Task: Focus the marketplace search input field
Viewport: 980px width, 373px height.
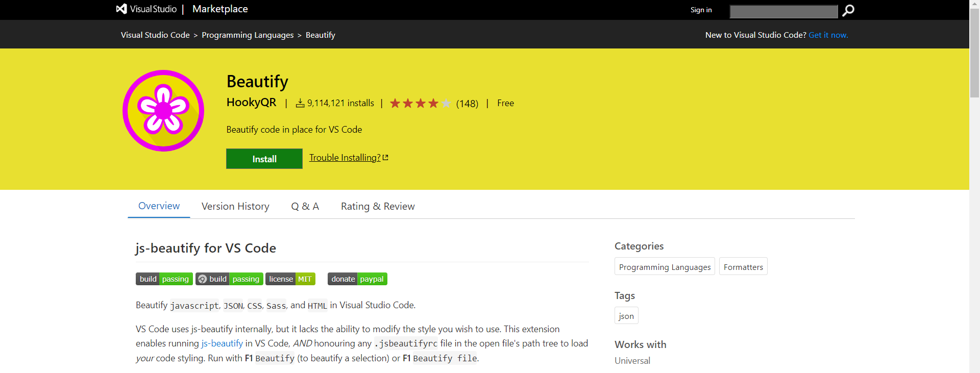Action: [x=783, y=11]
